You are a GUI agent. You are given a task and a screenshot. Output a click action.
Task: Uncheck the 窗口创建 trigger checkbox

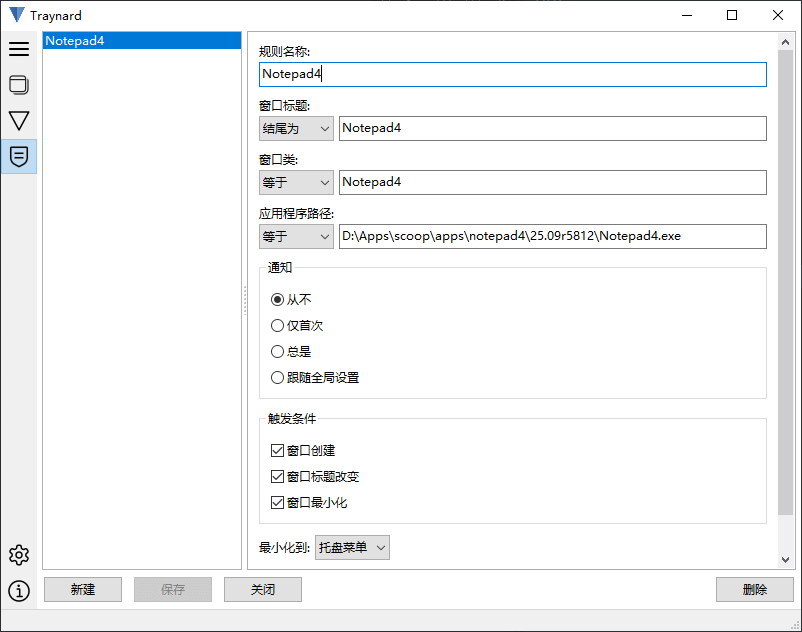(x=278, y=451)
